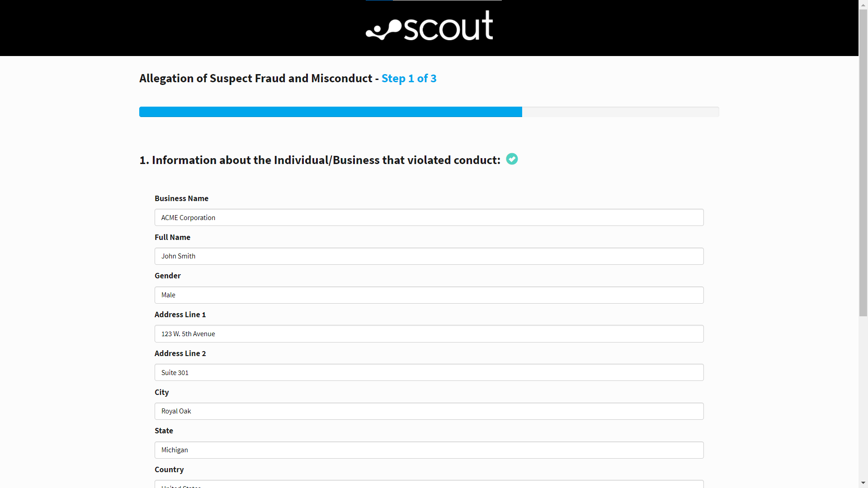
Task: Focus the Address Line 2 field
Action: (429, 372)
